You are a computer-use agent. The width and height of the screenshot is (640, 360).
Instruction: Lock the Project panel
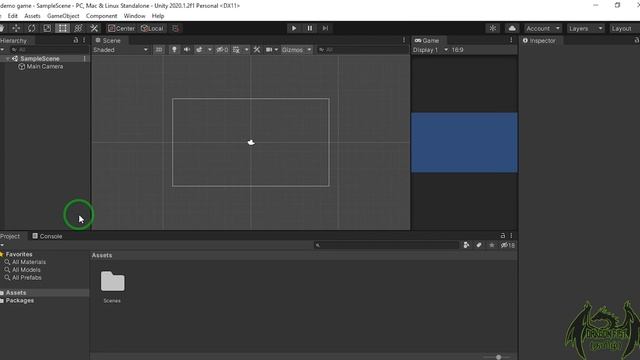pos(503,236)
